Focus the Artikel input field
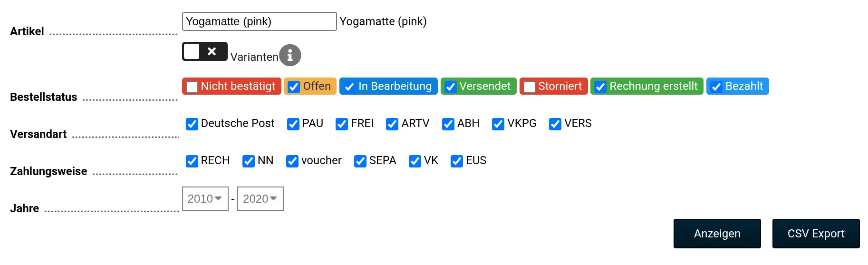This screenshot has height=265, width=868. pyautogui.click(x=260, y=21)
